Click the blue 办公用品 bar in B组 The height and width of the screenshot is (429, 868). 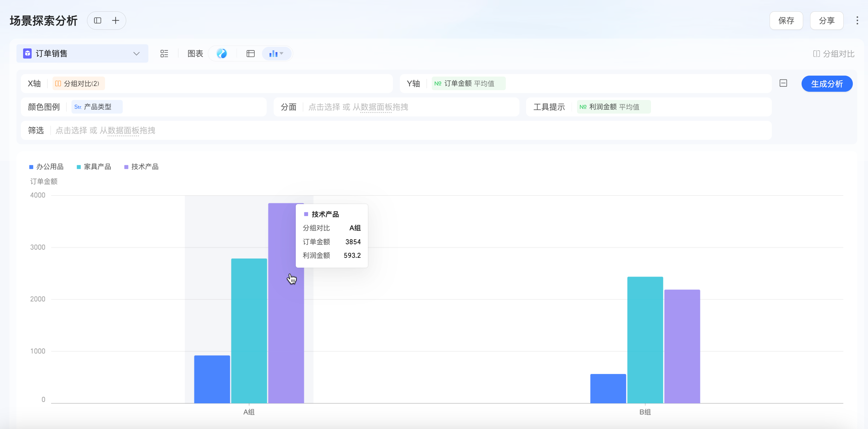pos(608,388)
